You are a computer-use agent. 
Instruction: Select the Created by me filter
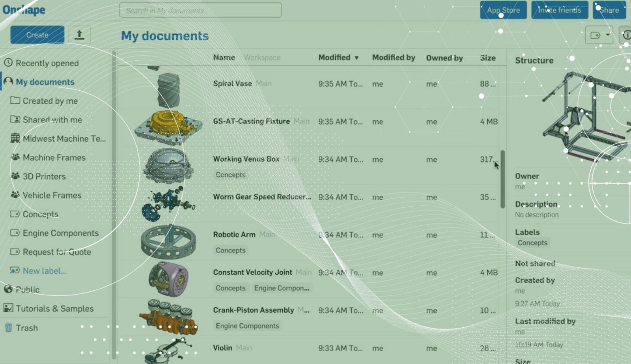(50, 101)
